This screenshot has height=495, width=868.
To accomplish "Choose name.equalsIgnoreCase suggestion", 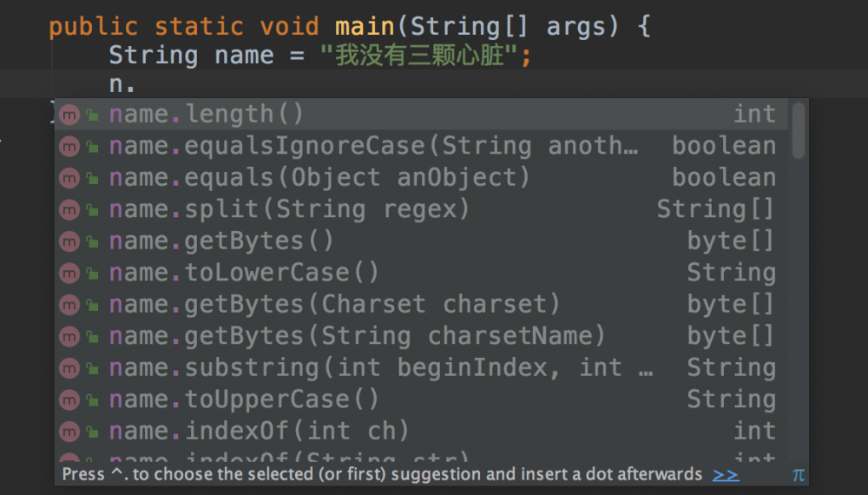I will point(373,146).
